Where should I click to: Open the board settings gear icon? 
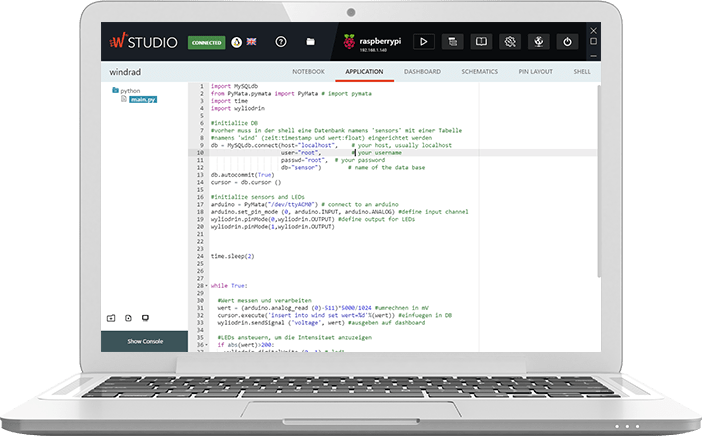[510, 42]
